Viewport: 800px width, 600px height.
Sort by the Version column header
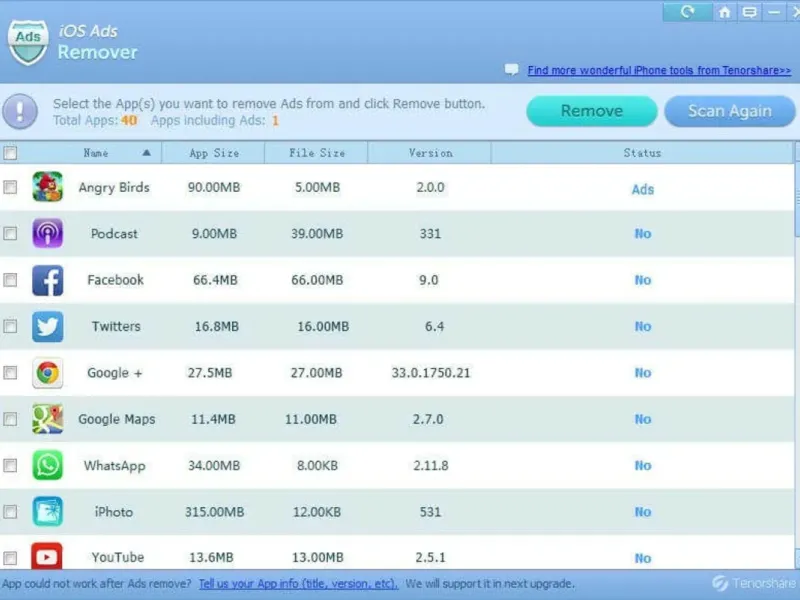(x=430, y=153)
